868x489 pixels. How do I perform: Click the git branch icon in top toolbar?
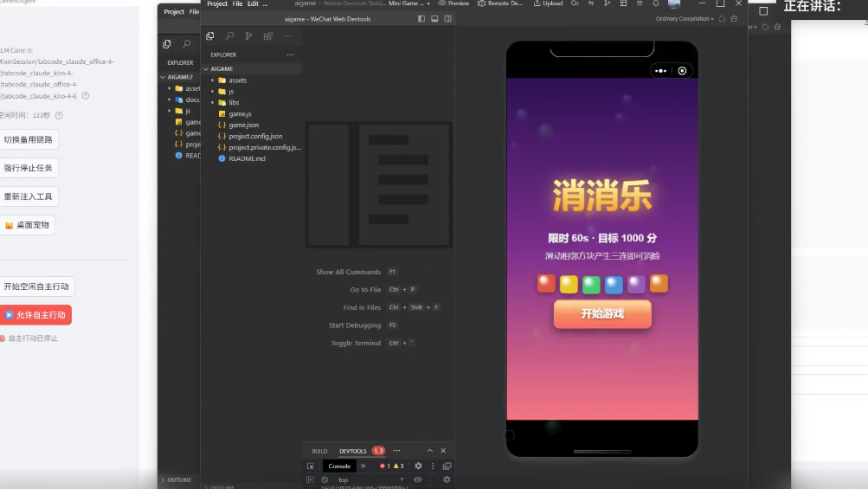[608, 3]
